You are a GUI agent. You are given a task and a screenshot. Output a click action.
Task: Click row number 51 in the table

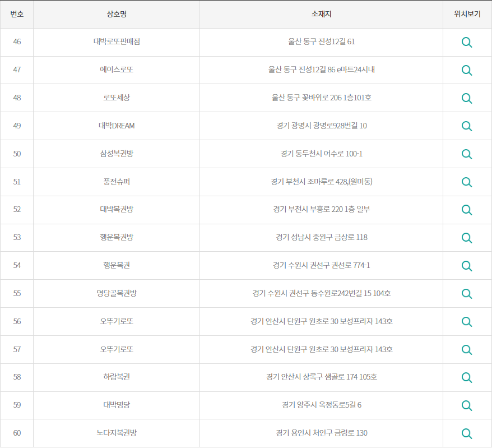[17, 182]
